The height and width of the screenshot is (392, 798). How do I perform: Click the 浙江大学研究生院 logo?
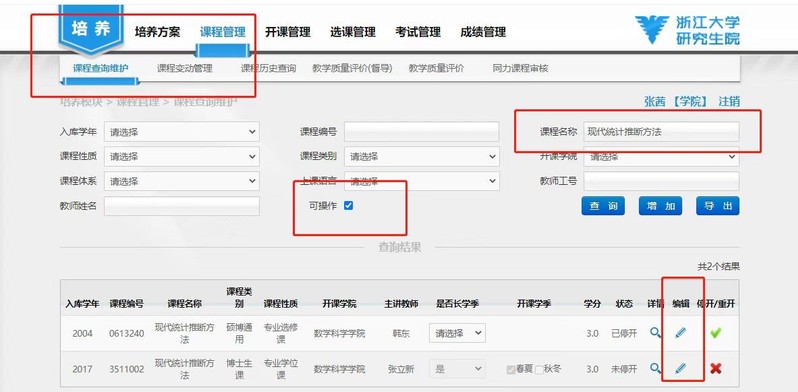[x=688, y=30]
